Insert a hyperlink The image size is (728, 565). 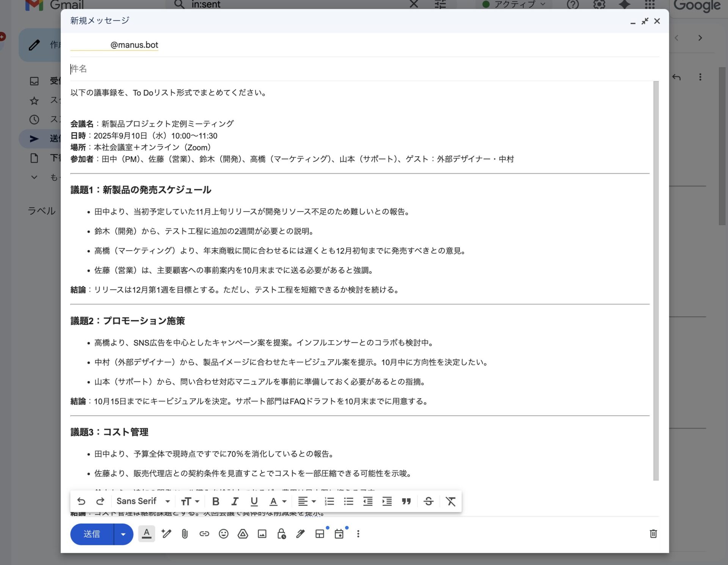tap(204, 534)
